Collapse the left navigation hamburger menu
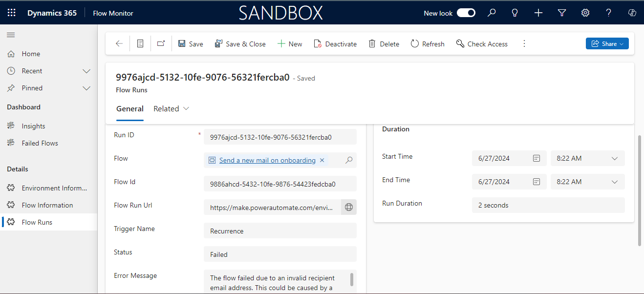 pos(11,35)
